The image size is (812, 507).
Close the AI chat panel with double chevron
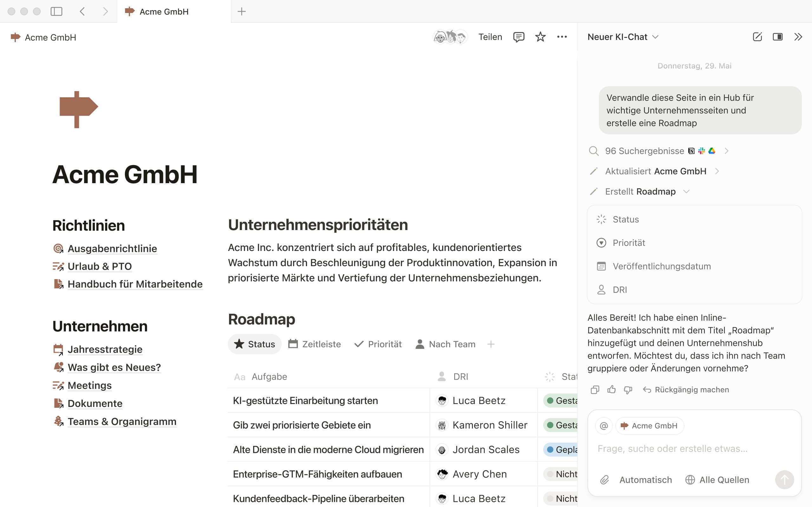coord(798,37)
